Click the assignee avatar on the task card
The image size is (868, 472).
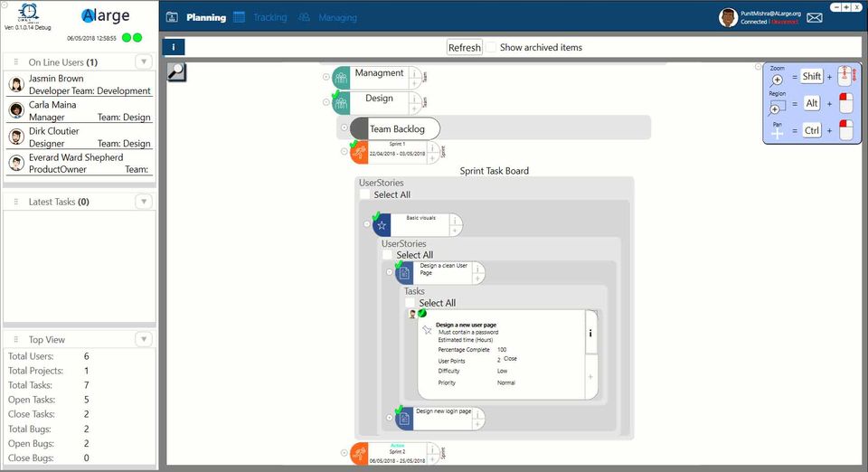[412, 314]
